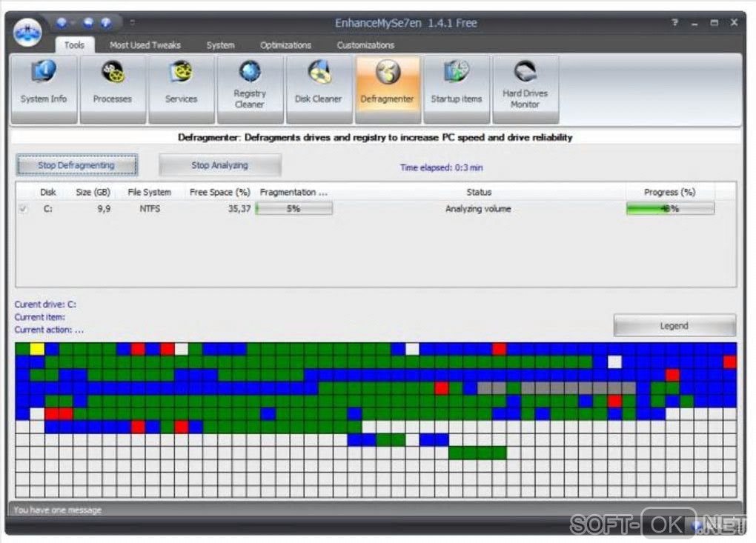The width and height of the screenshot is (756, 543).
Task: Select the Defragmenter tool
Action: (x=388, y=89)
